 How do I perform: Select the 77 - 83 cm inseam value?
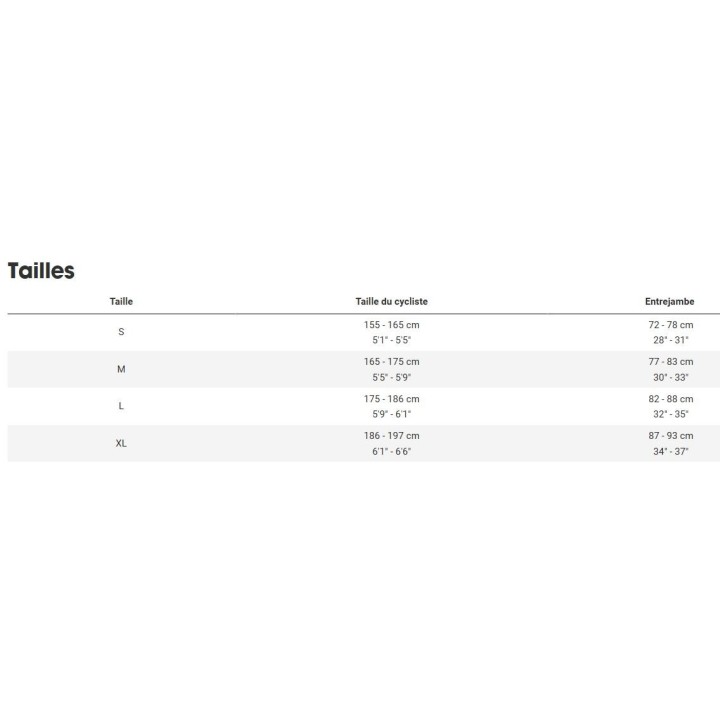pyautogui.click(x=670, y=361)
